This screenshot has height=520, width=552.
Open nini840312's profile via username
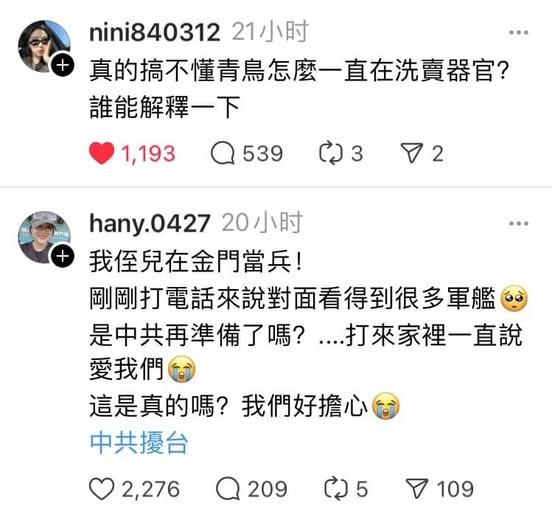(155, 32)
